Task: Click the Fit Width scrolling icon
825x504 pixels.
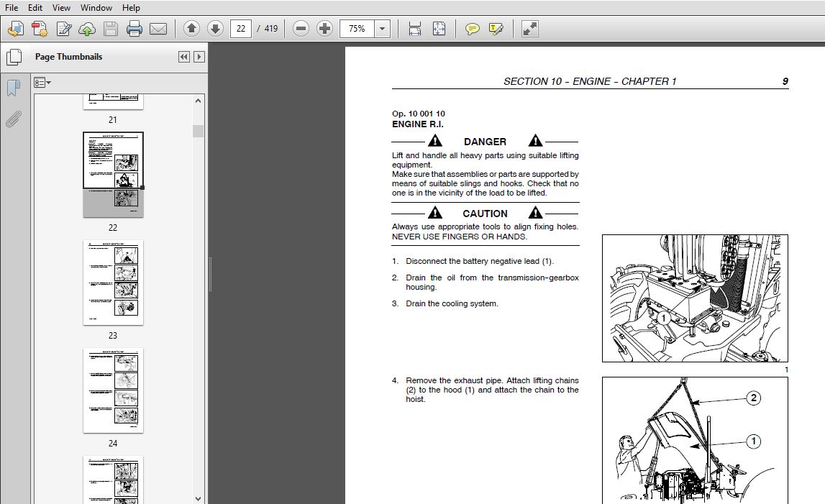Action: 415,29
